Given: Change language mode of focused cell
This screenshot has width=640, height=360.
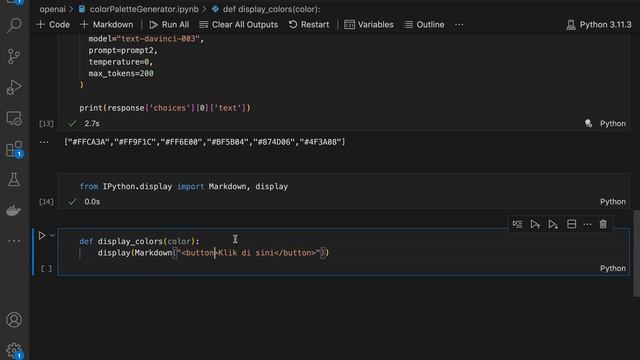Looking at the screenshot, I should click(x=613, y=268).
